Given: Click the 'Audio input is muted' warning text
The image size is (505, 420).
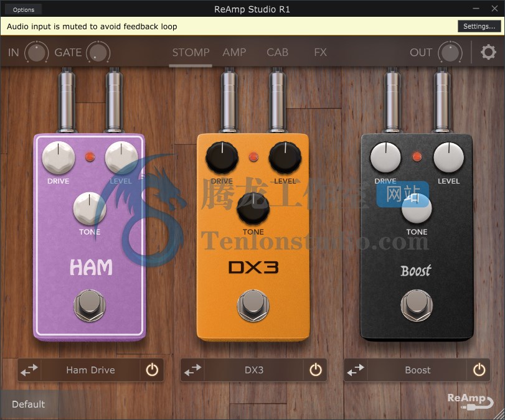Looking at the screenshot, I should (92, 26).
